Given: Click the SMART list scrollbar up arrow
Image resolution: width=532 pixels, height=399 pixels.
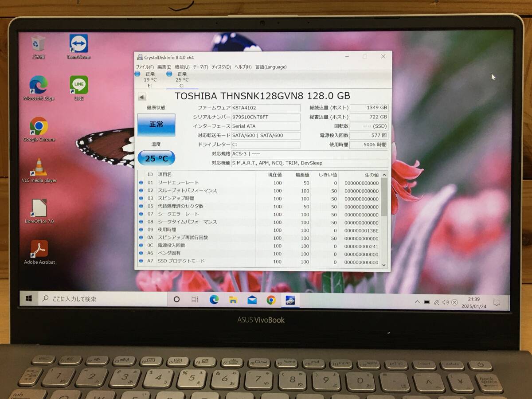Looking at the screenshot, I should pos(384,174).
